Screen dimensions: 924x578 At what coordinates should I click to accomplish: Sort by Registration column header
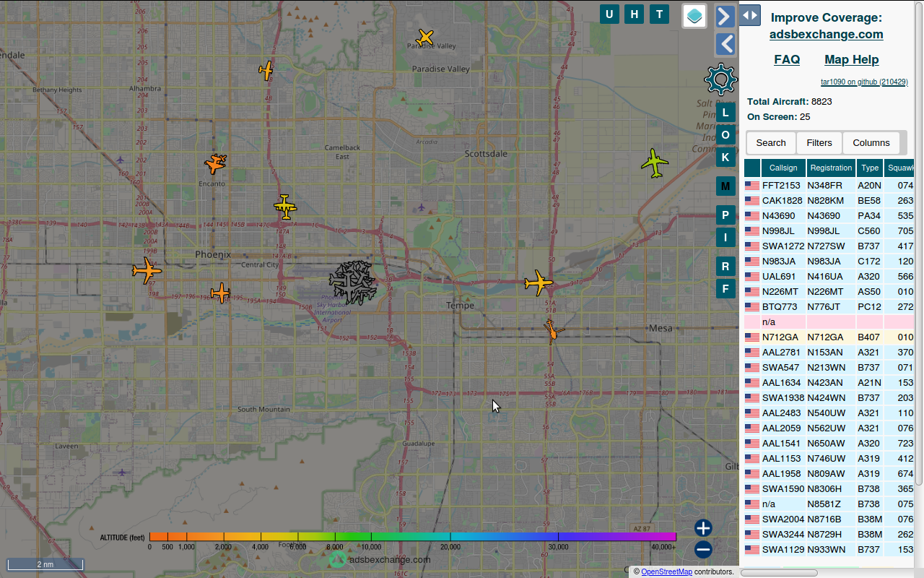tap(831, 168)
